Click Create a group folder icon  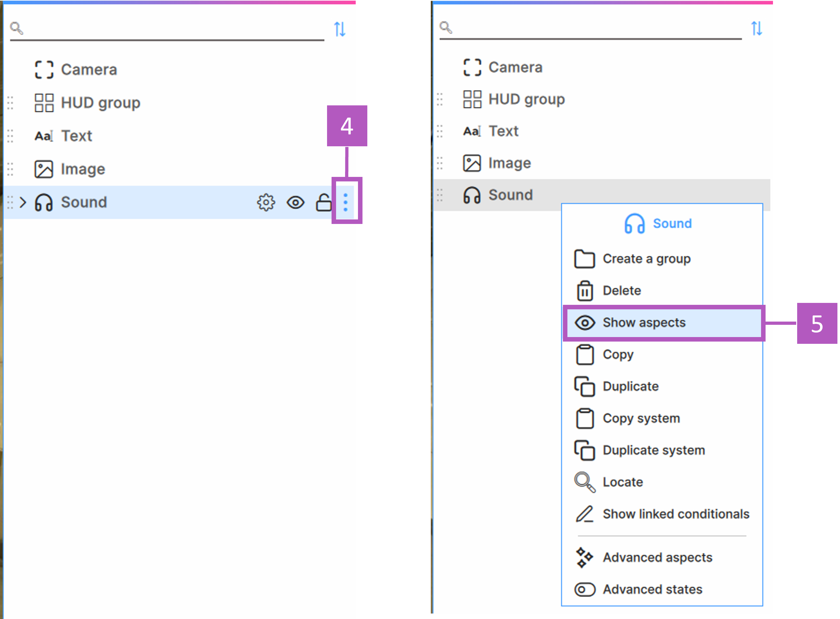[x=584, y=259]
